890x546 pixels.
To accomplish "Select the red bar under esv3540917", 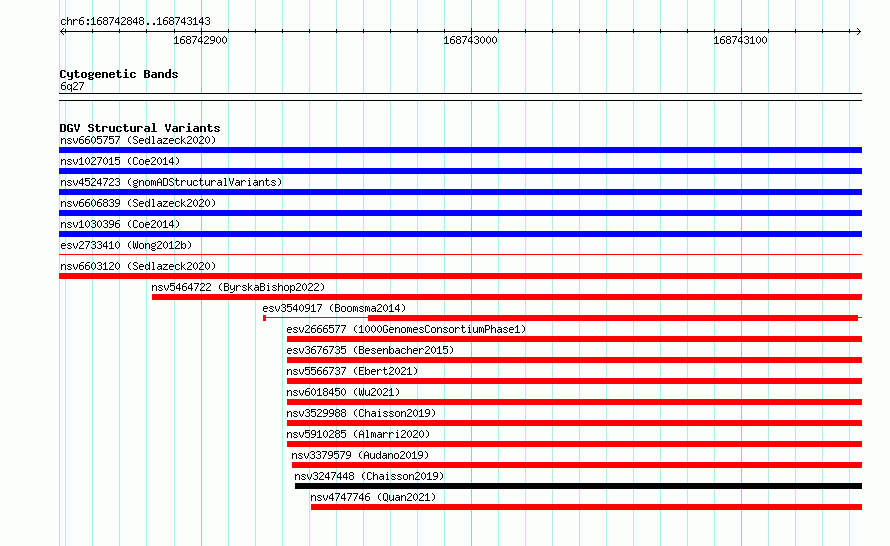I will 613,318.
